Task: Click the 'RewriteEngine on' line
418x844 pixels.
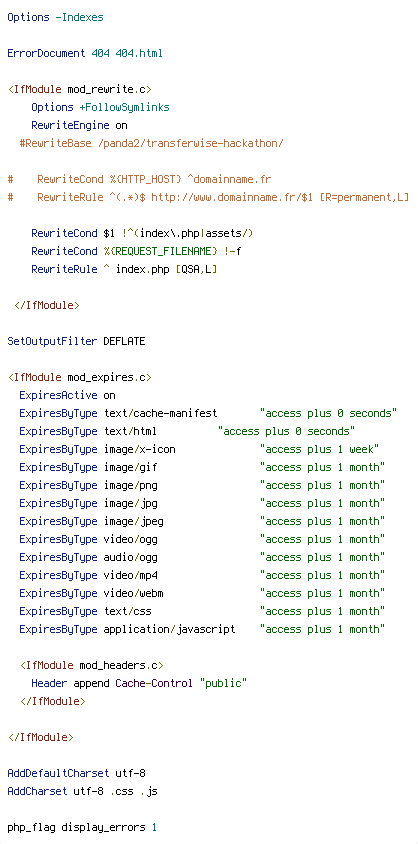Action: [x=79, y=125]
